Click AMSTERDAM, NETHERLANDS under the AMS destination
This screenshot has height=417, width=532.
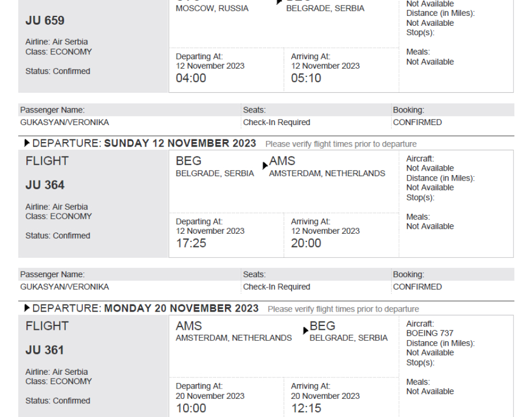(327, 173)
